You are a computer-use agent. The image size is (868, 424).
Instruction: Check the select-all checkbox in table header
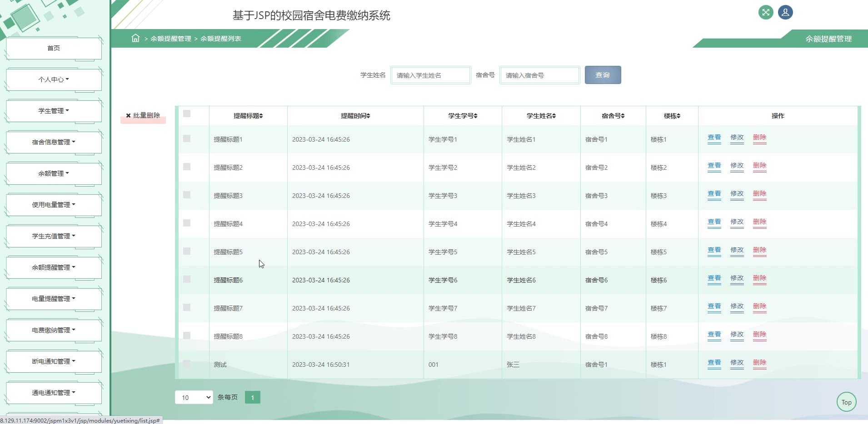point(187,113)
